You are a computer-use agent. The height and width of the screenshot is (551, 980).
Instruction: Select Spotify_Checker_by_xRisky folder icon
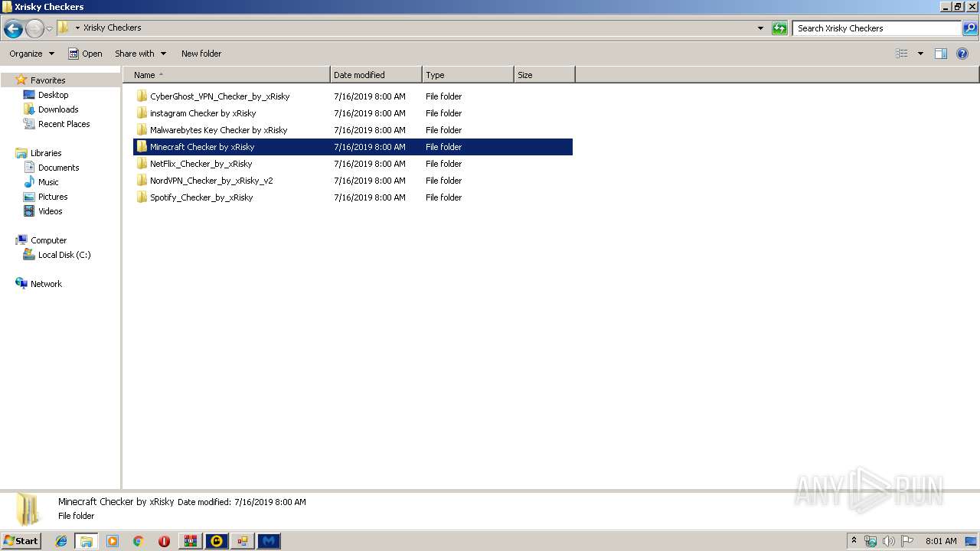point(142,197)
